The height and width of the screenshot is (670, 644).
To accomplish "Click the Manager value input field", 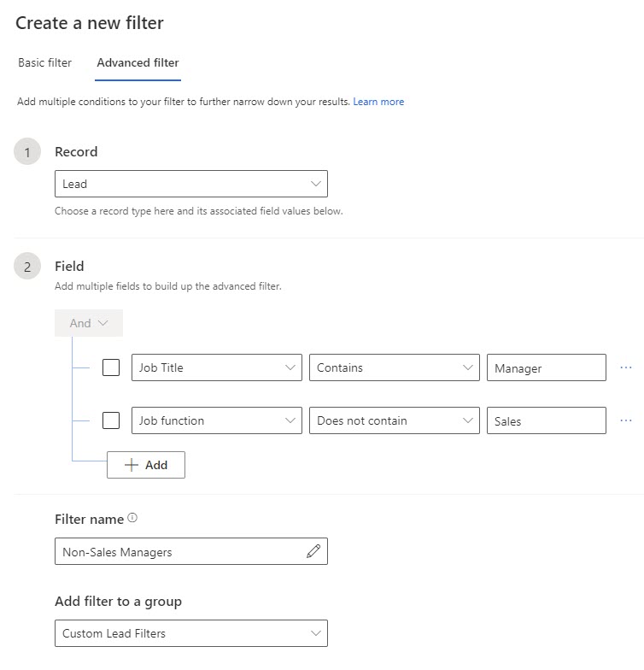I will [x=545, y=367].
